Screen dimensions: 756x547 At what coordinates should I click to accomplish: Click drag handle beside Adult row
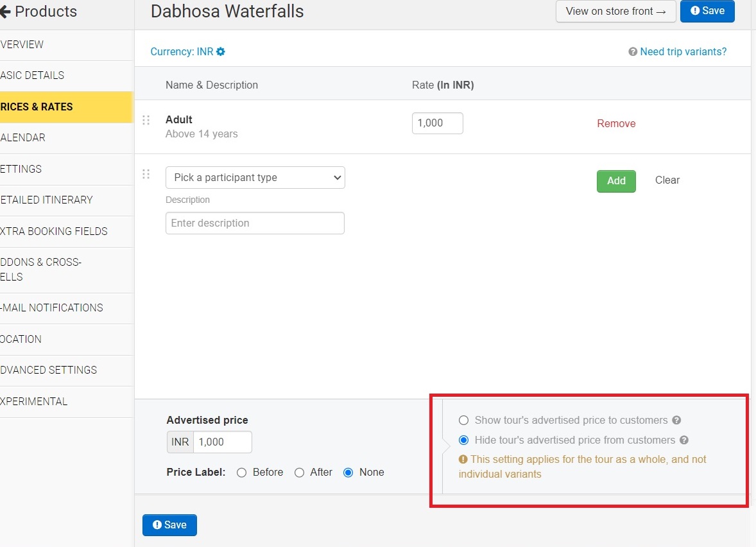pyautogui.click(x=146, y=120)
